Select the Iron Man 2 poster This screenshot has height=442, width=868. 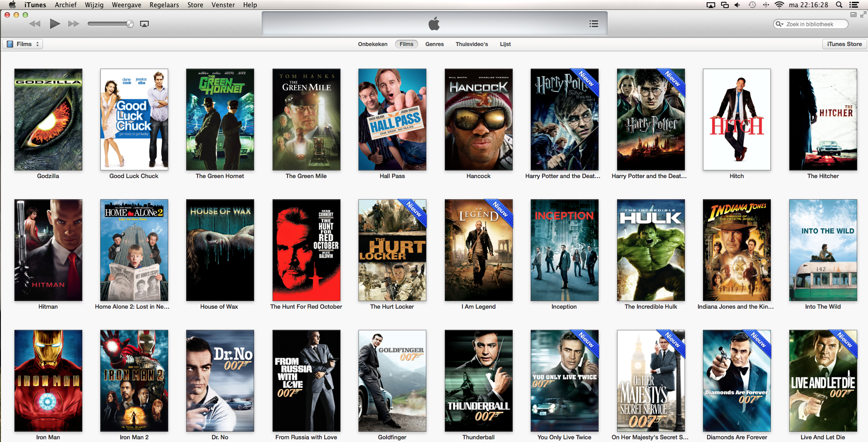point(134,381)
